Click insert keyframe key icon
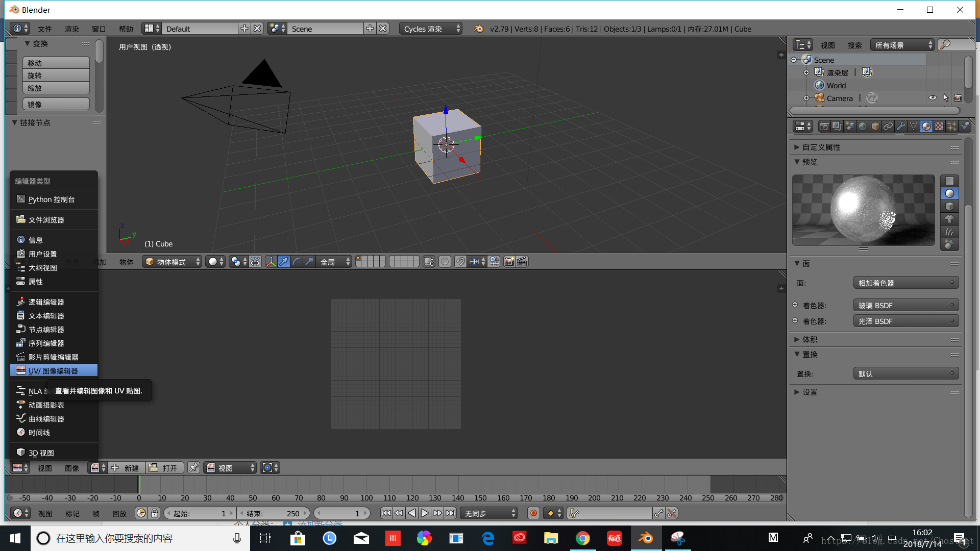 (659, 513)
